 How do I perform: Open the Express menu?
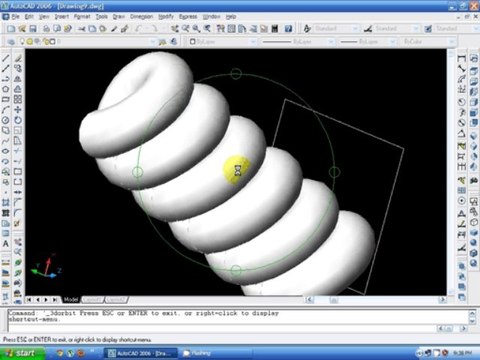click(x=188, y=16)
